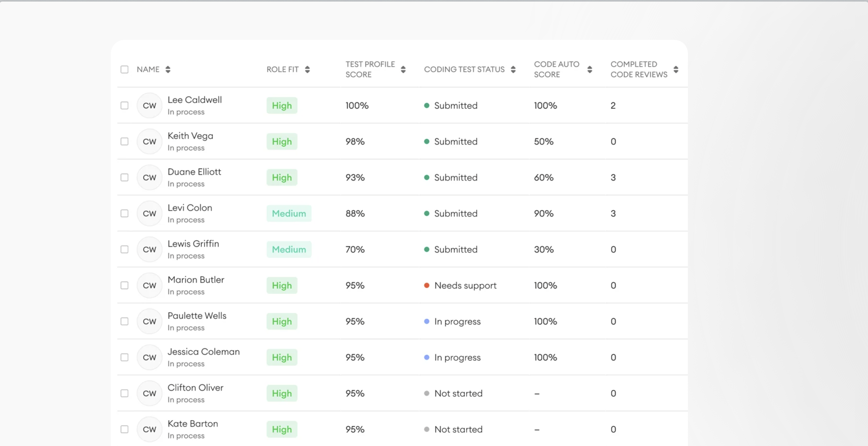Open candidate name Marion Butler
The width and height of the screenshot is (868, 446).
pyautogui.click(x=196, y=280)
